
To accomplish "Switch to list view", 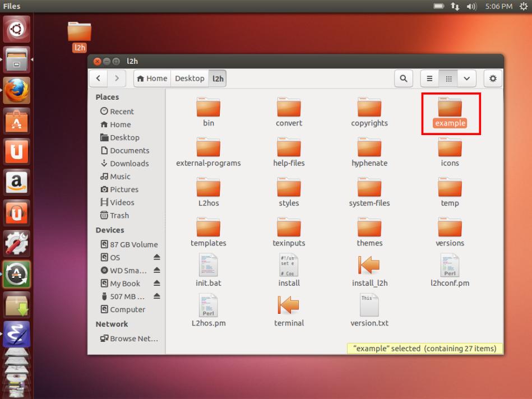I will [x=430, y=79].
